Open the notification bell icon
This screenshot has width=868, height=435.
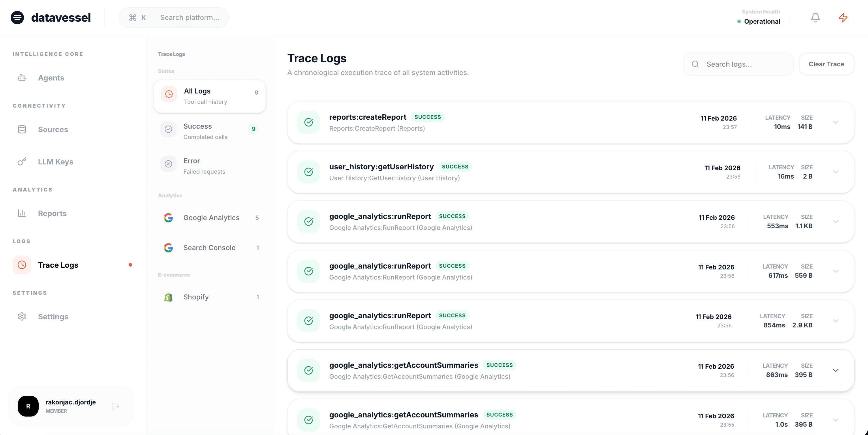(x=815, y=17)
